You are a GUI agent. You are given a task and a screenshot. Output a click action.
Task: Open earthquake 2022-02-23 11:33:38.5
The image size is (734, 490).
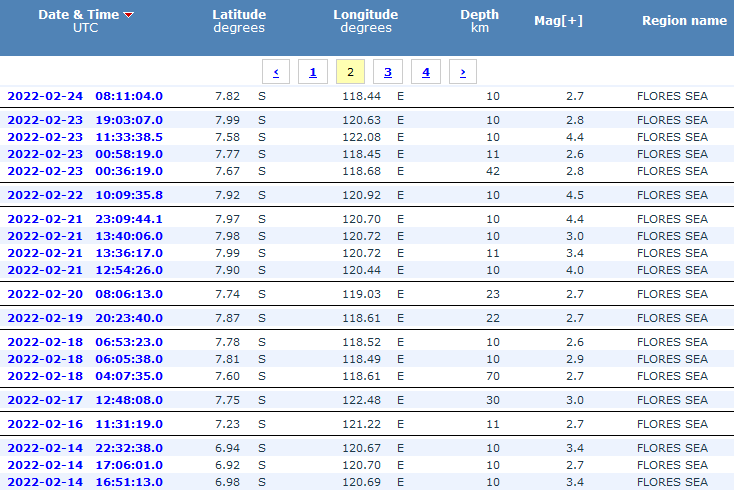[x=85, y=137]
